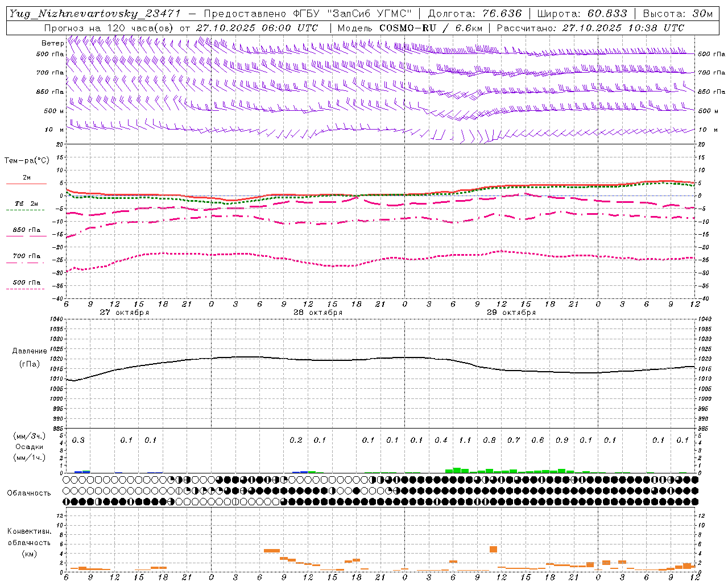Click the (мм/1ч.) precipitation unit label
This screenshot has width=728, height=582.
pyautogui.click(x=30, y=458)
